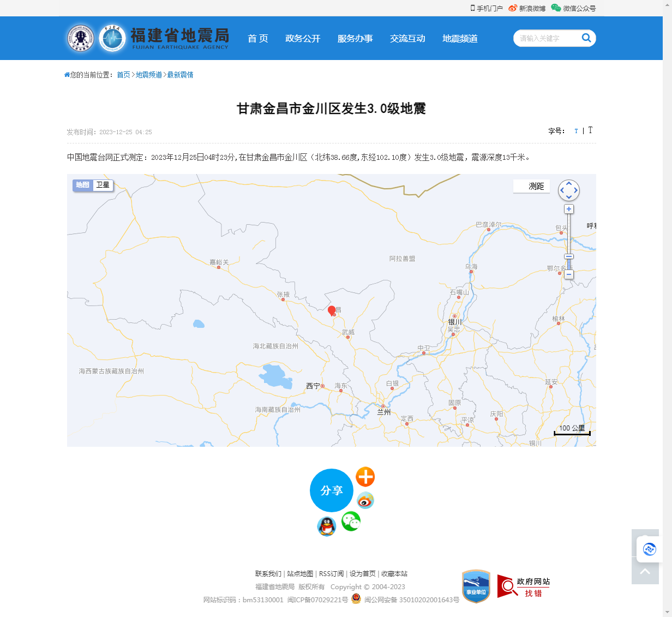Screen dimensions: 672x617
Task: Zoom out with the map minus button
Action: [x=569, y=274]
